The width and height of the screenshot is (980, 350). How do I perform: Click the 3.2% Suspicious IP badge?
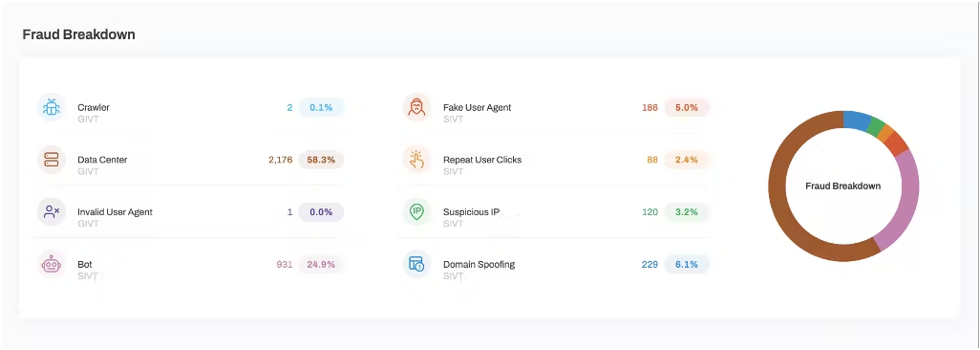click(x=686, y=211)
